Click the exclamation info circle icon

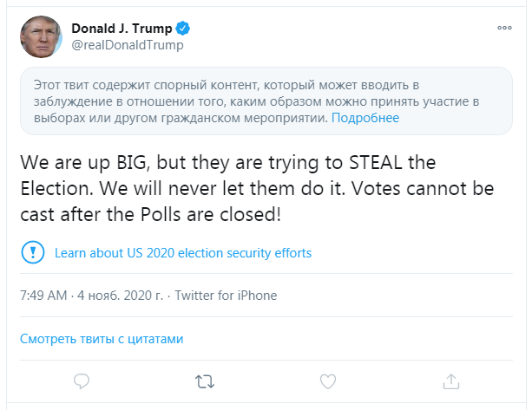pos(32,253)
